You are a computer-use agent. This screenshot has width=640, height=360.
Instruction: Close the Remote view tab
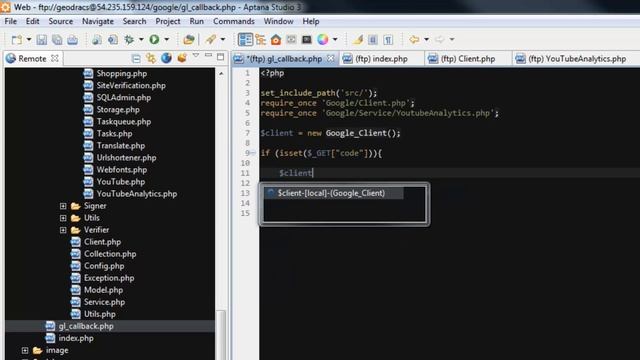(x=55, y=58)
